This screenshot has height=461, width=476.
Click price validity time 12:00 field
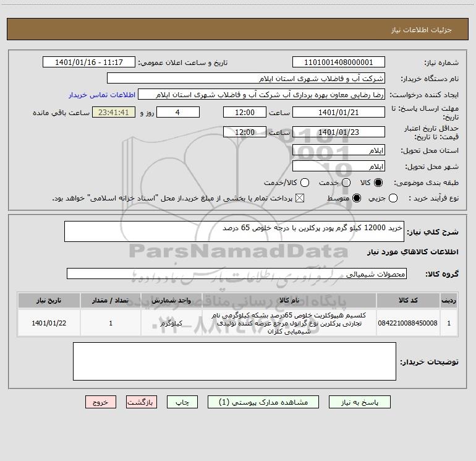click(x=245, y=132)
